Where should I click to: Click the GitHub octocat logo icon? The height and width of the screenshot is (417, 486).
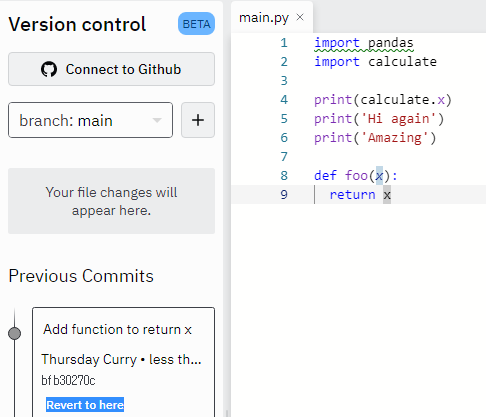tap(49, 69)
